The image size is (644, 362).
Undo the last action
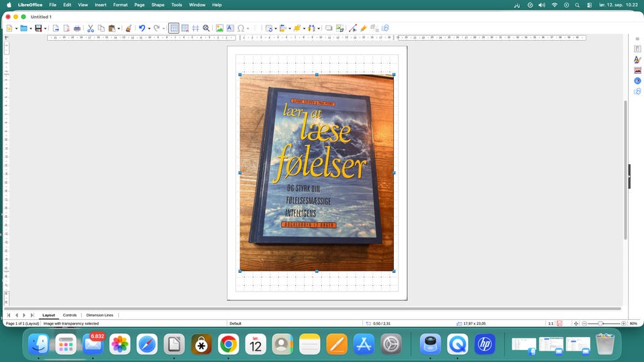point(142,28)
